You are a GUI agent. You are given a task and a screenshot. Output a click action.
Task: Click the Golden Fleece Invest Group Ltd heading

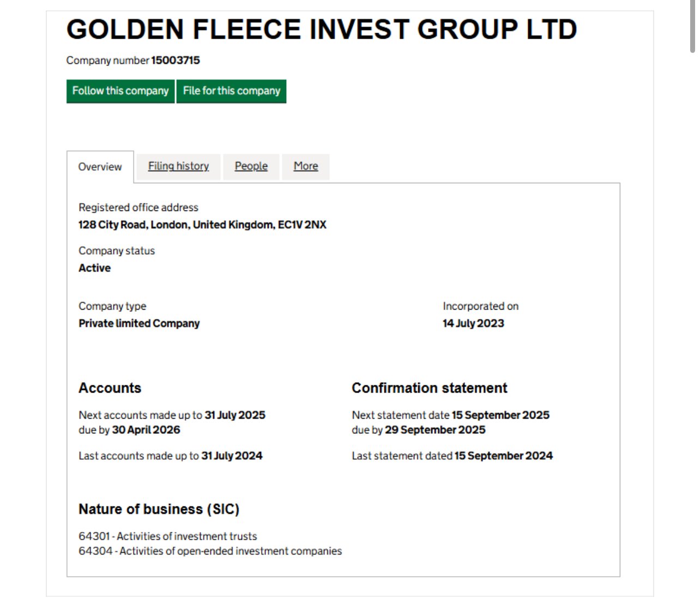tap(321, 29)
